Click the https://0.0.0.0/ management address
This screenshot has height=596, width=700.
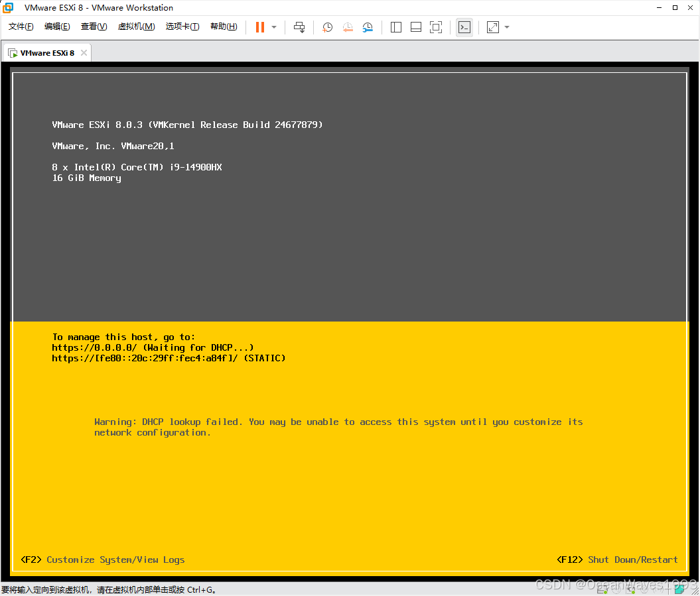[153, 347]
